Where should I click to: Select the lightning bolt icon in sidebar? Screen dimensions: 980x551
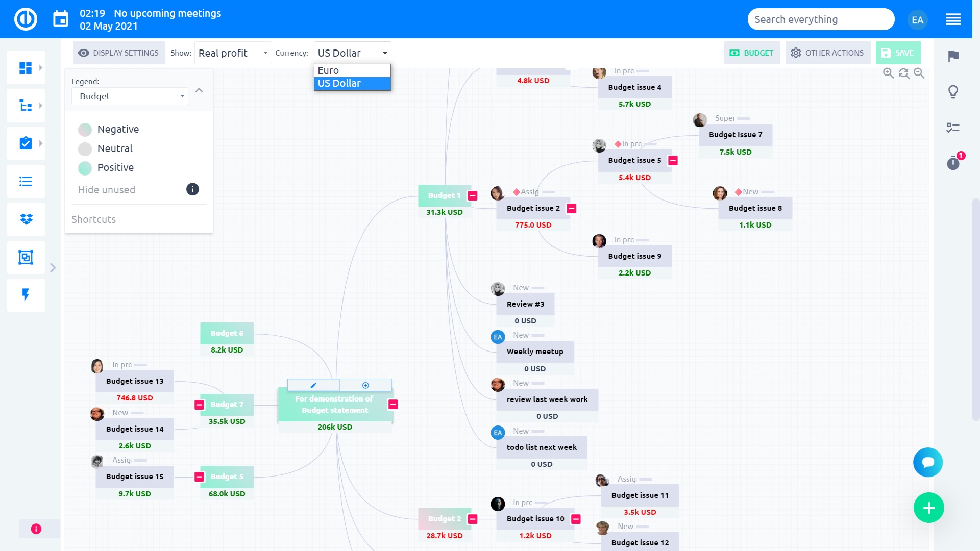pos(25,295)
